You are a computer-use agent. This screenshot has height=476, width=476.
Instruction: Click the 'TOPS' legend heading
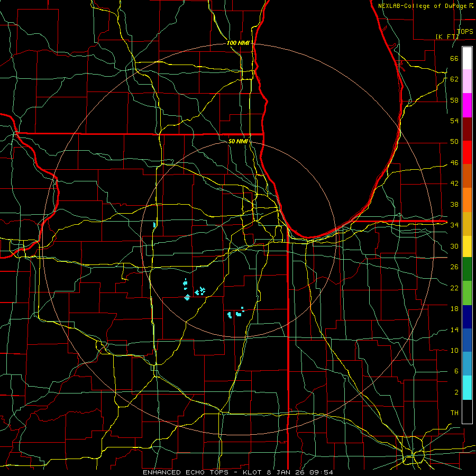click(465, 31)
